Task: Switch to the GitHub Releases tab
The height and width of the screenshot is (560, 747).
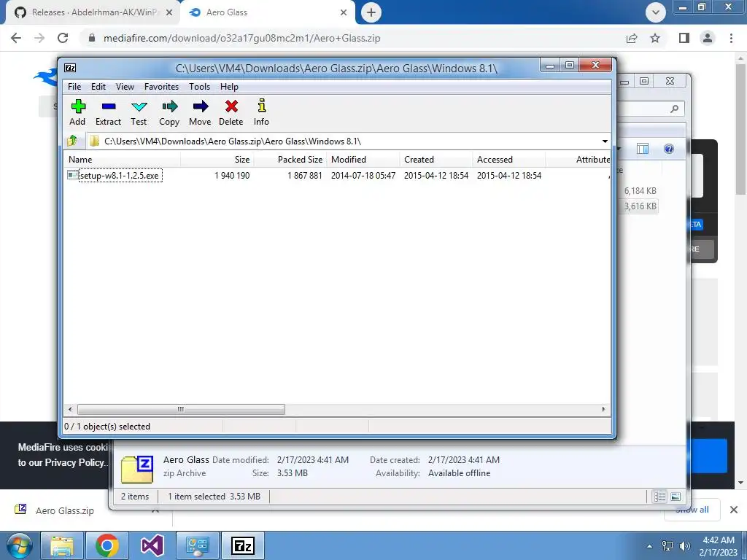Action: pos(93,12)
